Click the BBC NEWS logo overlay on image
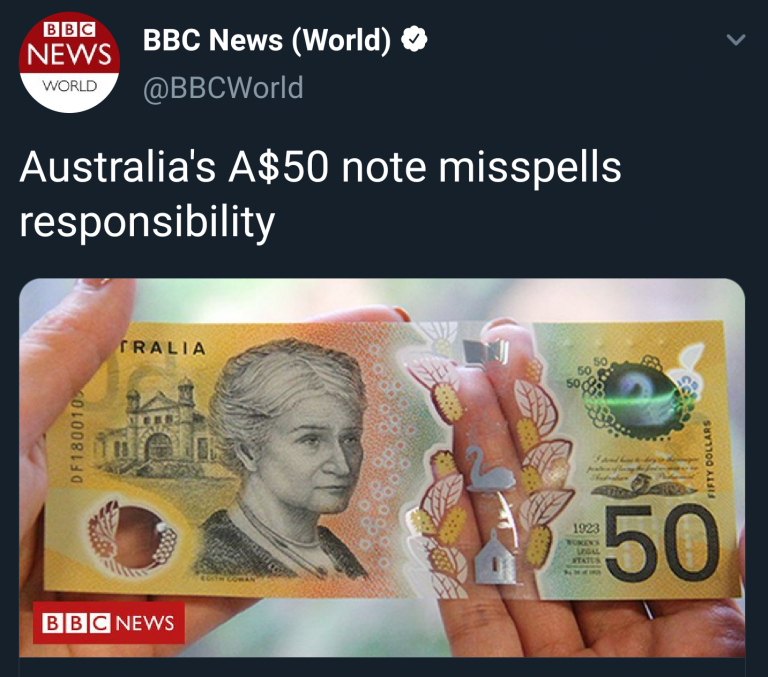 coord(109,623)
